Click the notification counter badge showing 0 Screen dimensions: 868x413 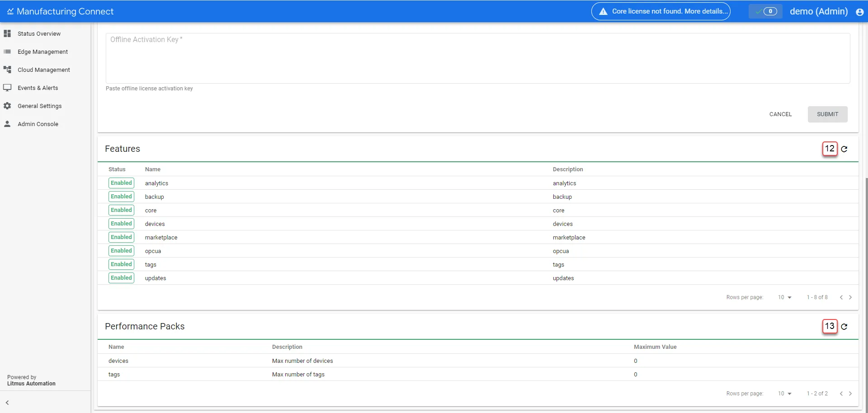click(770, 11)
